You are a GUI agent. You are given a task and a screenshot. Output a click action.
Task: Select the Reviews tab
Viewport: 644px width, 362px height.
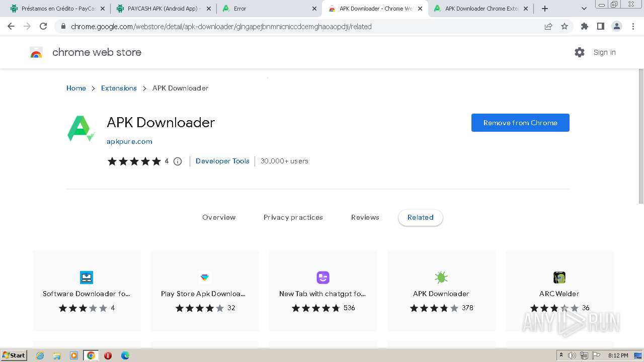[x=365, y=217]
